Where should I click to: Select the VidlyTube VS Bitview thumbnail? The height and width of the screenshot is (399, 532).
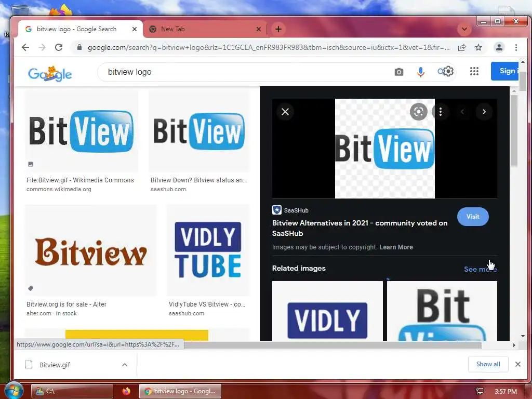(208, 250)
